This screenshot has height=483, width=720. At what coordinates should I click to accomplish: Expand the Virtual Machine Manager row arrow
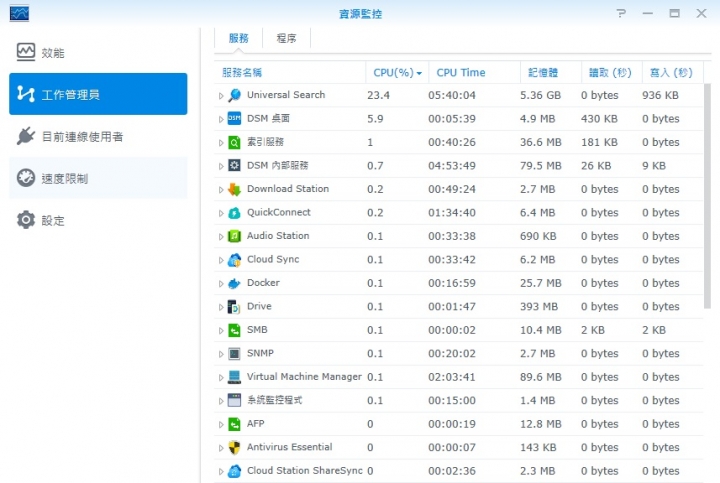[x=221, y=377]
